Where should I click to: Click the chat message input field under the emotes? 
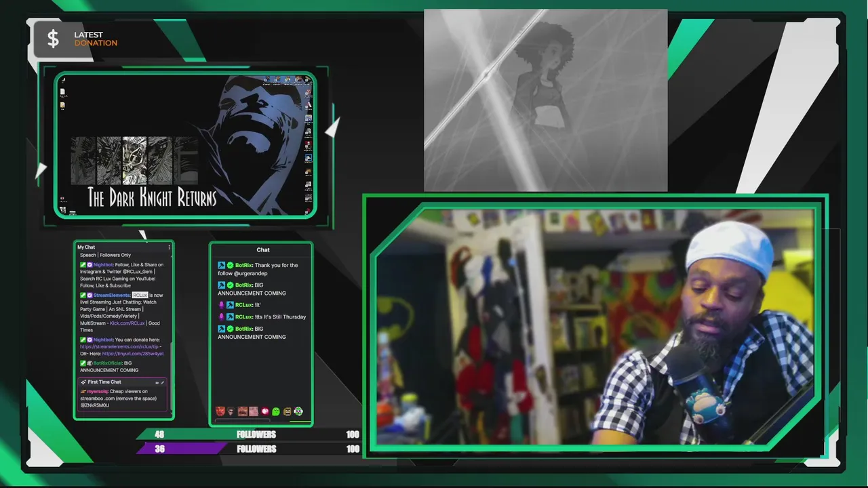pyautogui.click(x=243, y=421)
